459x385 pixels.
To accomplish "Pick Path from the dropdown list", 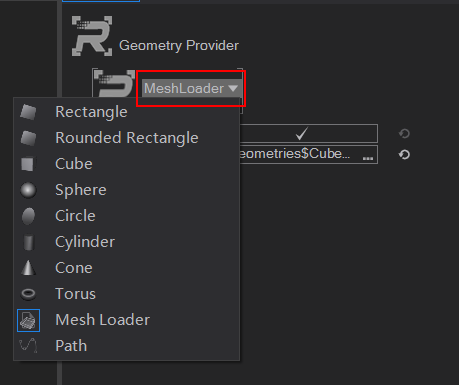I will coord(71,346).
